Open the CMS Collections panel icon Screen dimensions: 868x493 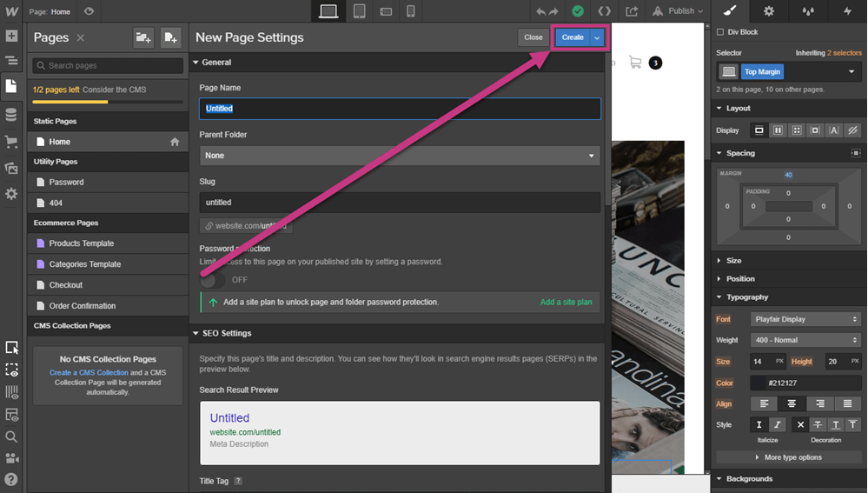[11, 115]
